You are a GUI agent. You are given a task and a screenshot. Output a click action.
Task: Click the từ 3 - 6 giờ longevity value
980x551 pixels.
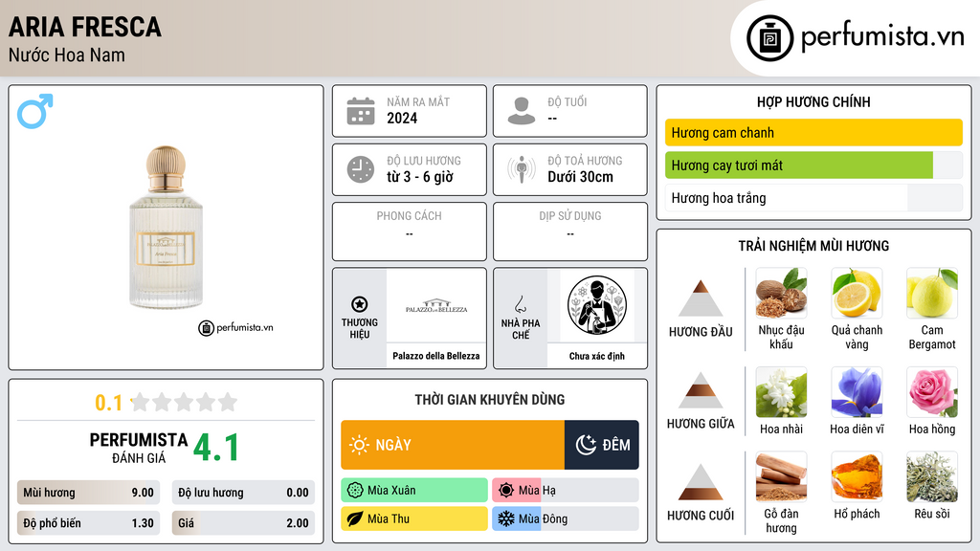(x=419, y=177)
